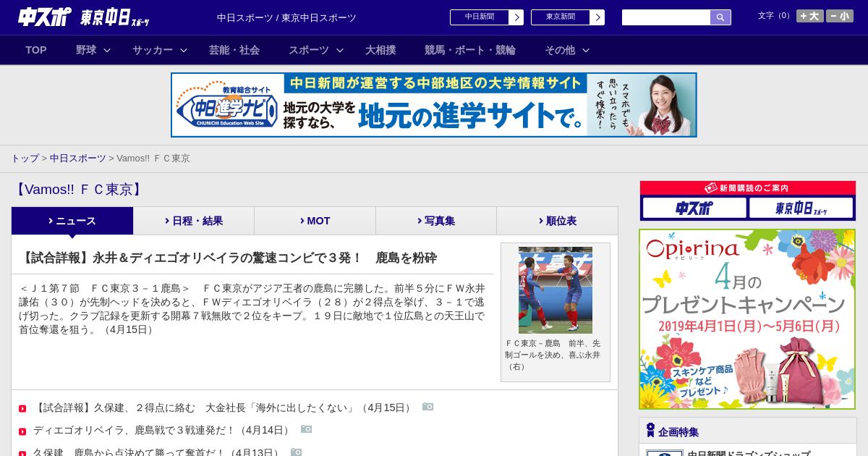Open the 東京新聞 site link button

[568, 17]
